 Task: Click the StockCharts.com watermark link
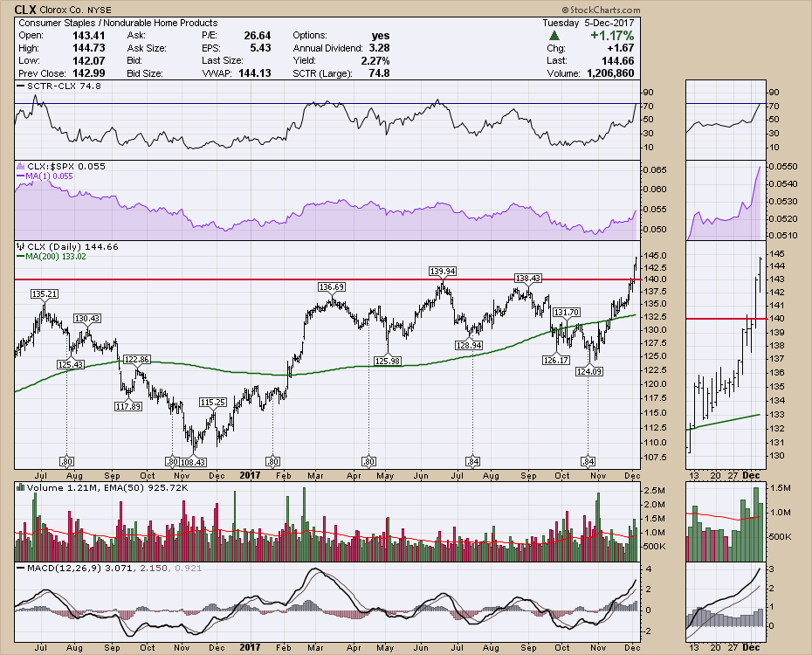click(x=602, y=10)
